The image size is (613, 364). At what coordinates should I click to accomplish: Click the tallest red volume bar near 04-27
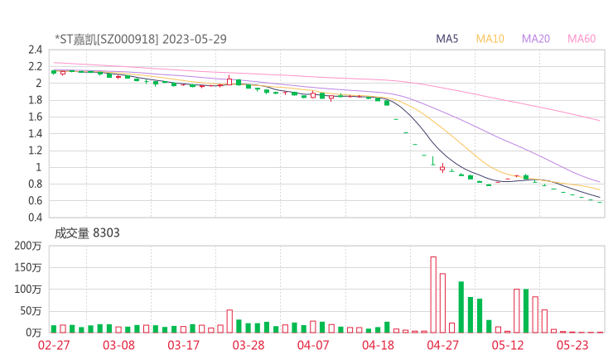coord(433,295)
